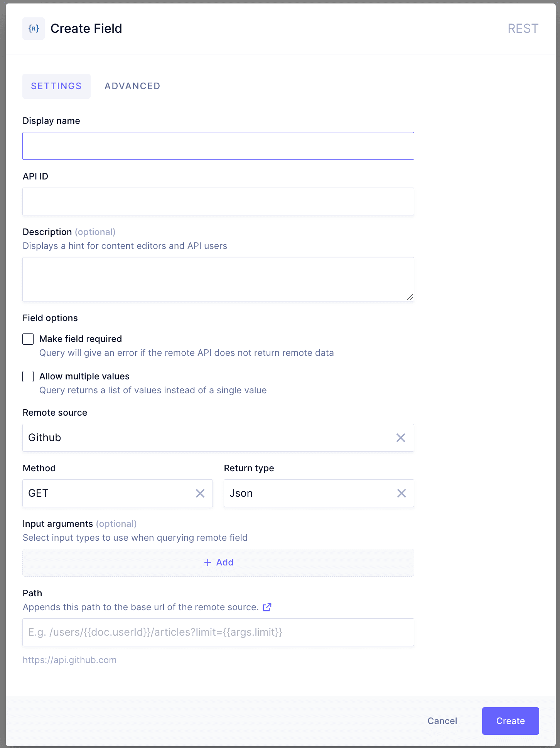Clear the GET method selection

point(200,493)
